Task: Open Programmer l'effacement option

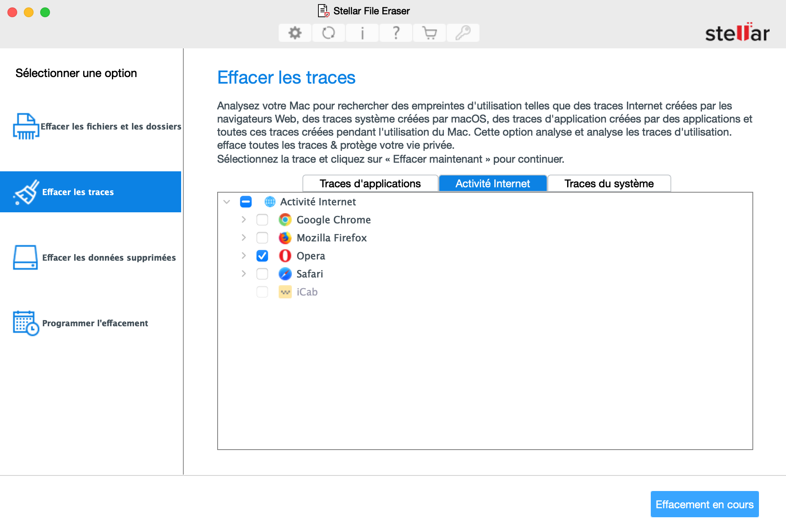Action: point(91,323)
